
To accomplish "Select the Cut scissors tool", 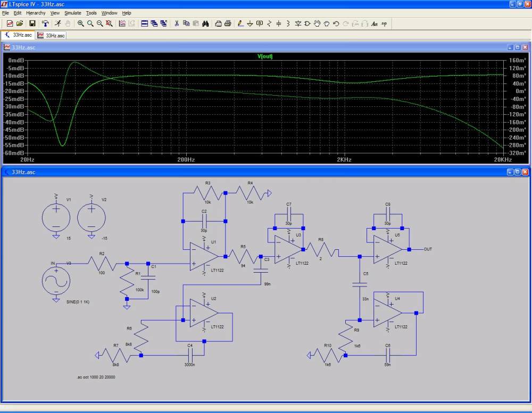I will [177, 23].
